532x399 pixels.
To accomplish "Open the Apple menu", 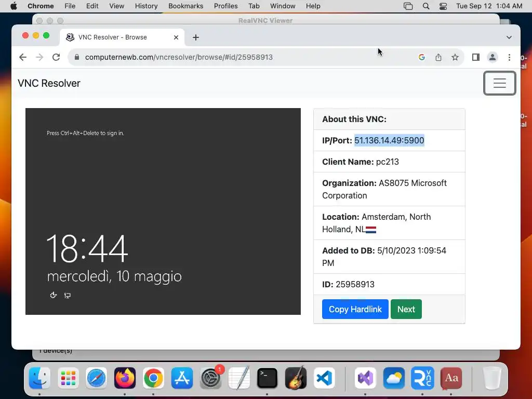I will (13, 6).
